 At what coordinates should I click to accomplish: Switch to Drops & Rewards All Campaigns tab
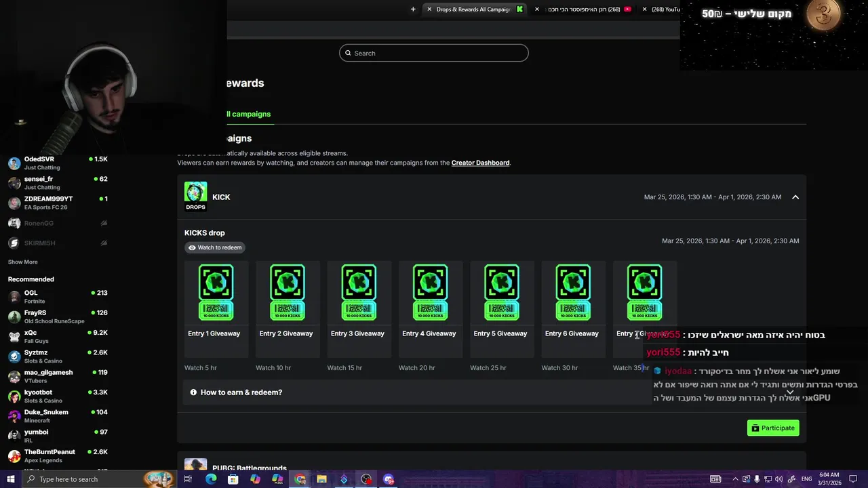coord(473,9)
